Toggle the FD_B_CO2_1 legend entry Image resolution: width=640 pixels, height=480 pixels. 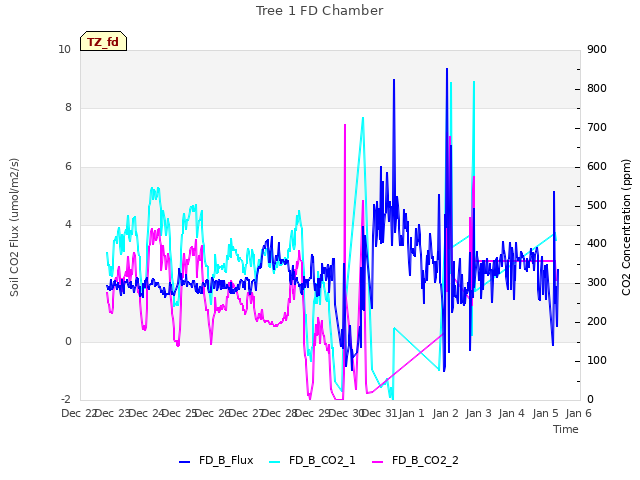click(x=312, y=460)
